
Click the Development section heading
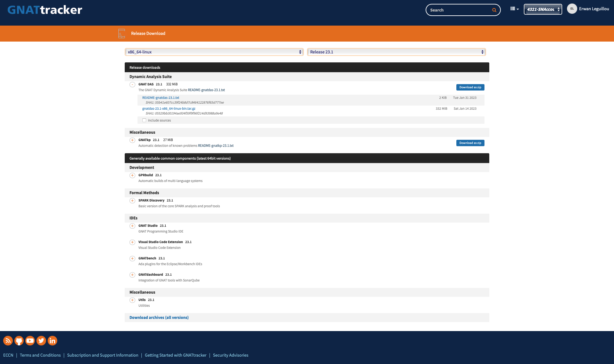pyautogui.click(x=142, y=167)
